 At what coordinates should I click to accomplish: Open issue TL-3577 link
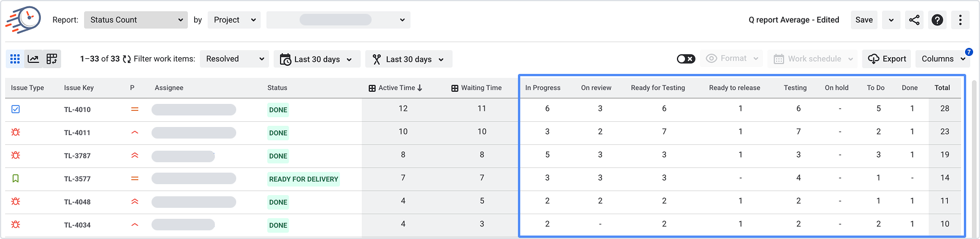click(77, 179)
